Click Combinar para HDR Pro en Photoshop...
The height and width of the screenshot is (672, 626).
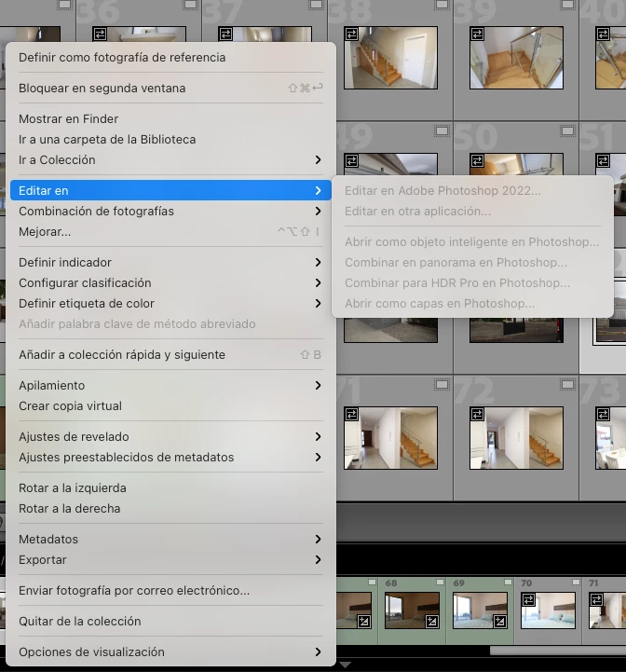472,282
